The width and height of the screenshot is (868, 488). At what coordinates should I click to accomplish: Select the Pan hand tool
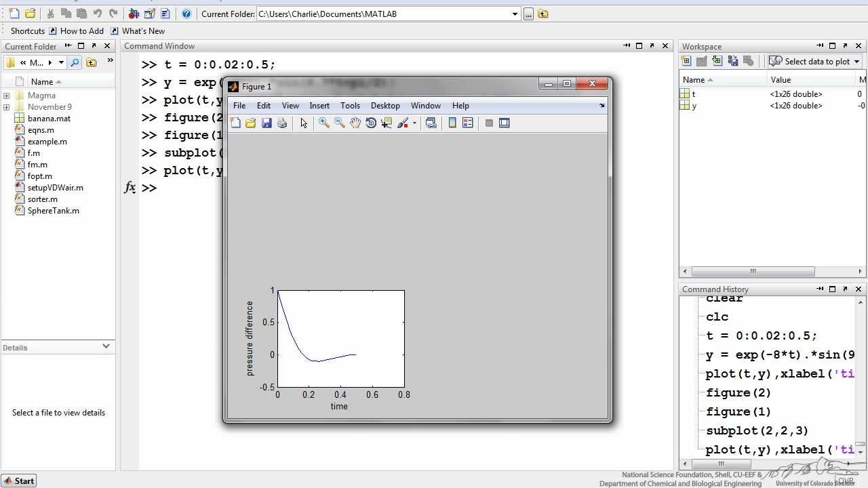point(355,123)
